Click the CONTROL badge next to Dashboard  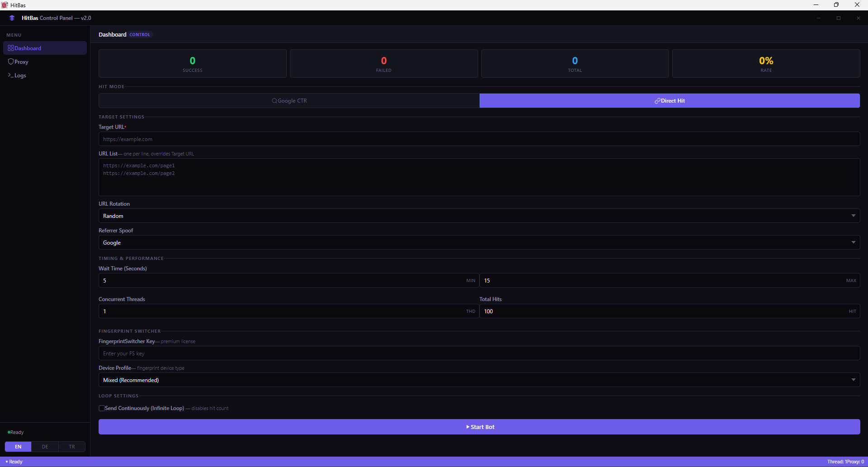pos(139,34)
